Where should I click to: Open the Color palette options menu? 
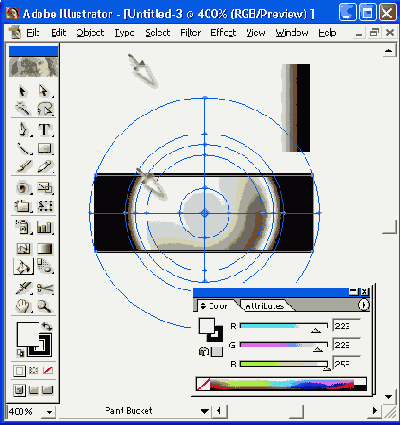coord(364,305)
